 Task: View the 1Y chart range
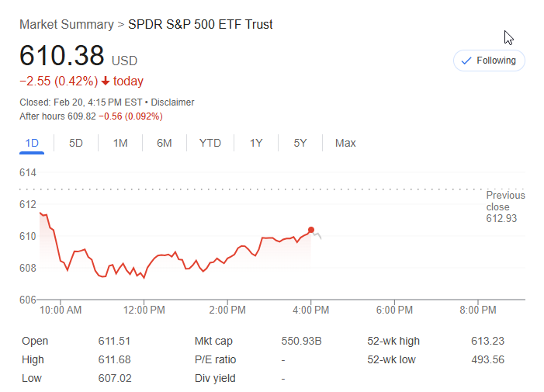[x=256, y=143]
